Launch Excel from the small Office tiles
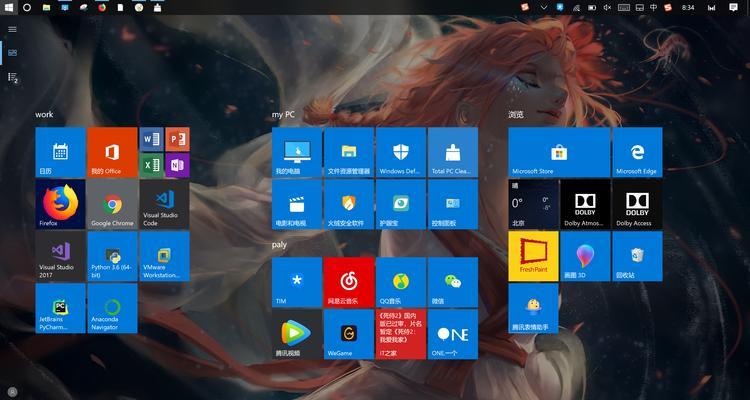Viewport: 750px width, 400px height. point(151,165)
